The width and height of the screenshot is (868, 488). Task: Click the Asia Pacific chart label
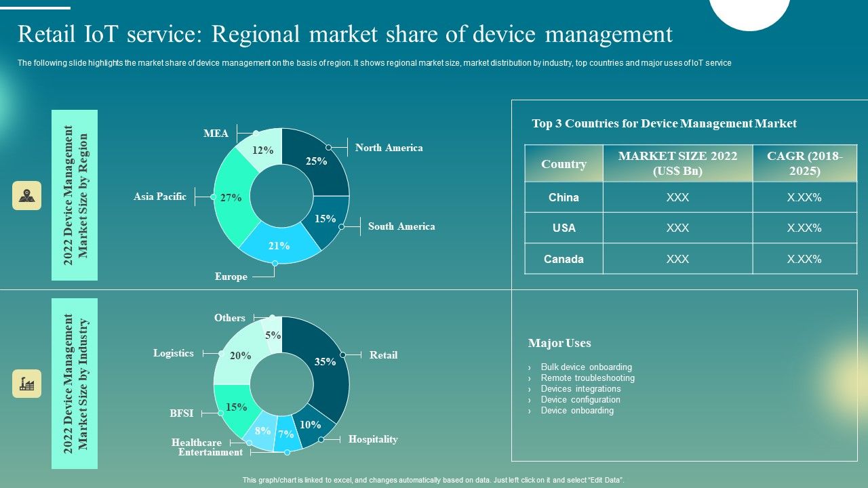point(160,197)
